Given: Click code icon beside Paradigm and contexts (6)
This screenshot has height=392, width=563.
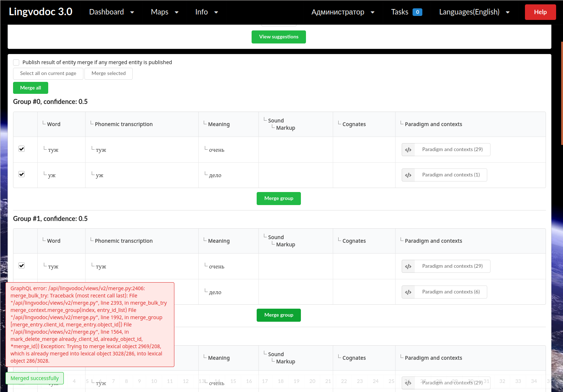Looking at the screenshot, I should (408, 292).
